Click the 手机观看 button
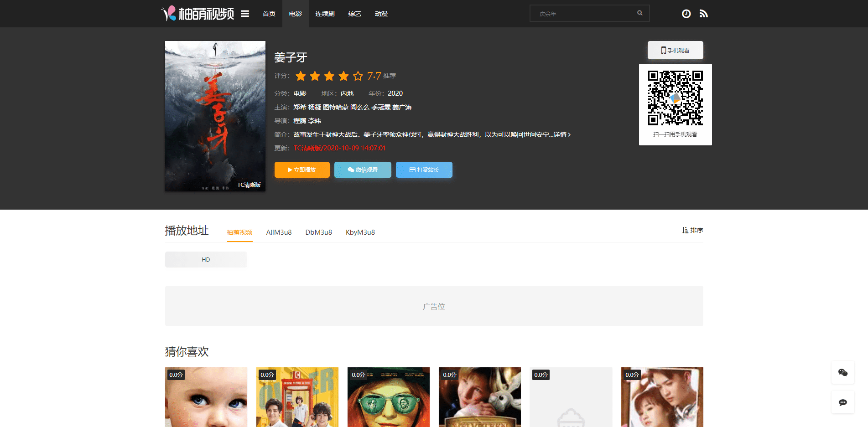 coord(676,50)
